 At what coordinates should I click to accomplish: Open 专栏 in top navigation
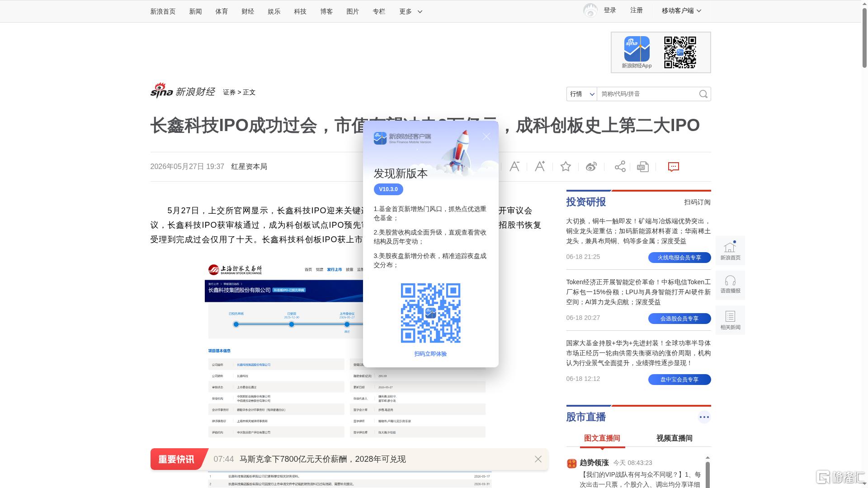379,11
